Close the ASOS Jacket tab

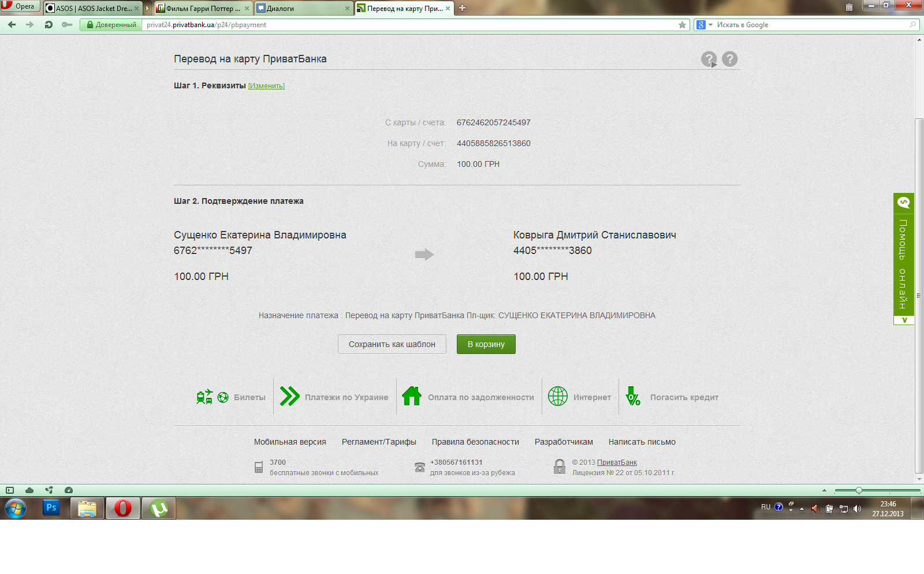136,9
